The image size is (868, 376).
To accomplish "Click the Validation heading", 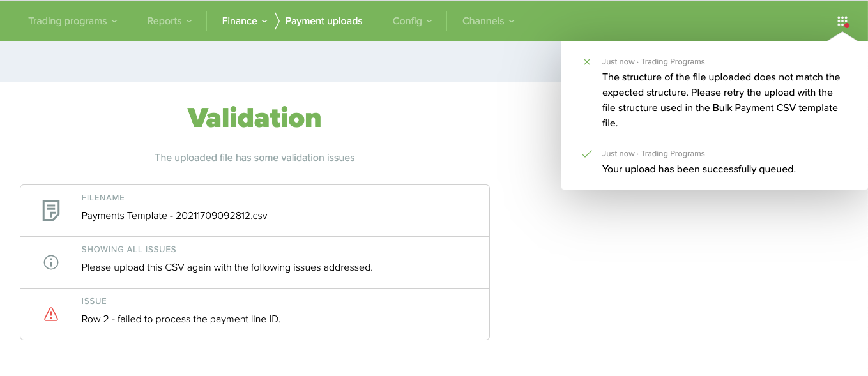I will [254, 118].
